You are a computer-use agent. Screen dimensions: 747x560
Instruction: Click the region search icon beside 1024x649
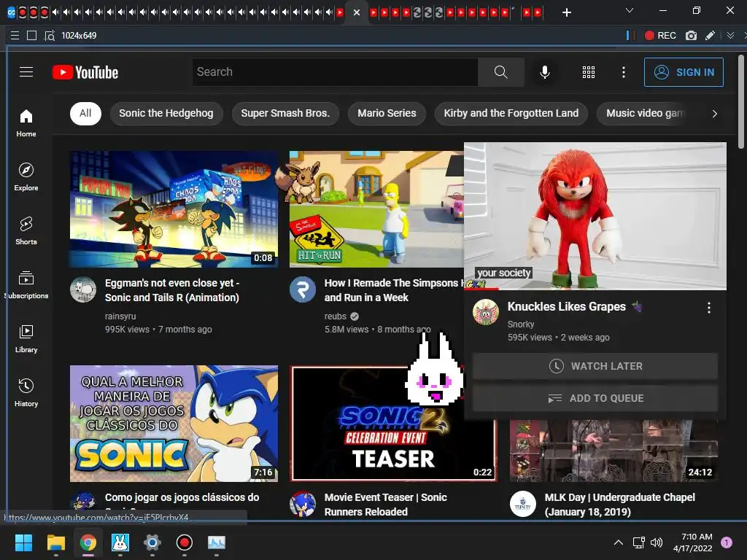(50, 35)
